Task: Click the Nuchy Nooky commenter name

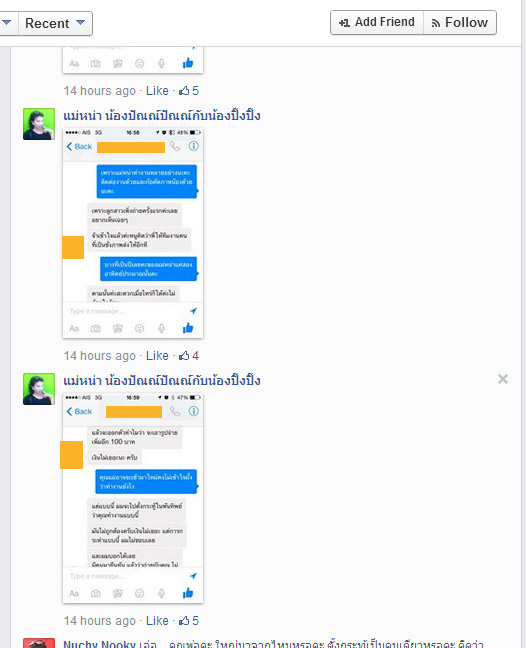Action: tap(99, 644)
